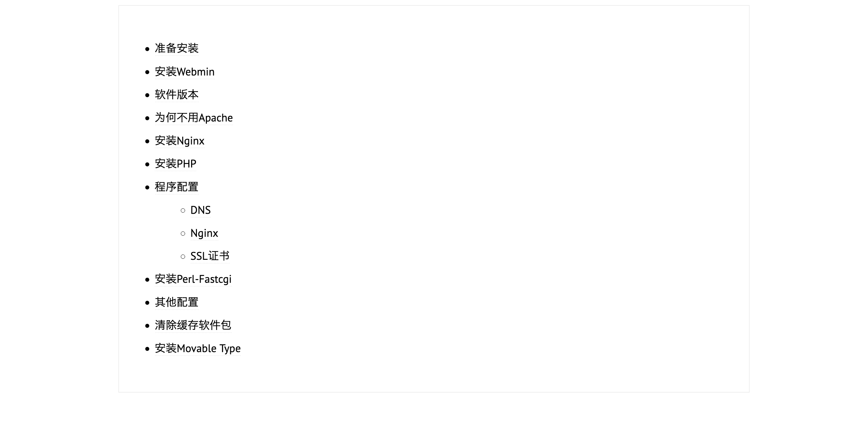
Task: Go to the 其他配置 section
Action: pos(177,302)
